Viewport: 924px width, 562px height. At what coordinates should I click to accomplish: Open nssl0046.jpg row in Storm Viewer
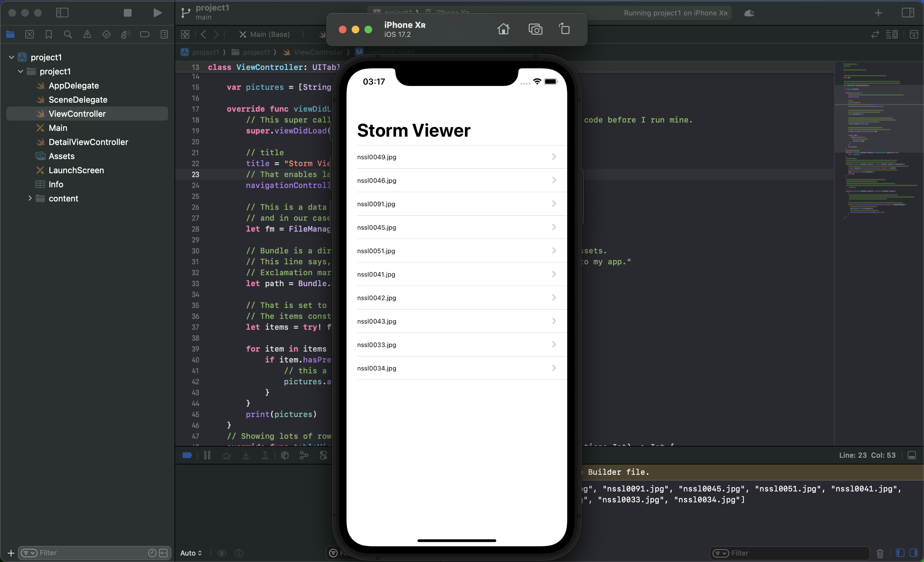click(x=457, y=180)
